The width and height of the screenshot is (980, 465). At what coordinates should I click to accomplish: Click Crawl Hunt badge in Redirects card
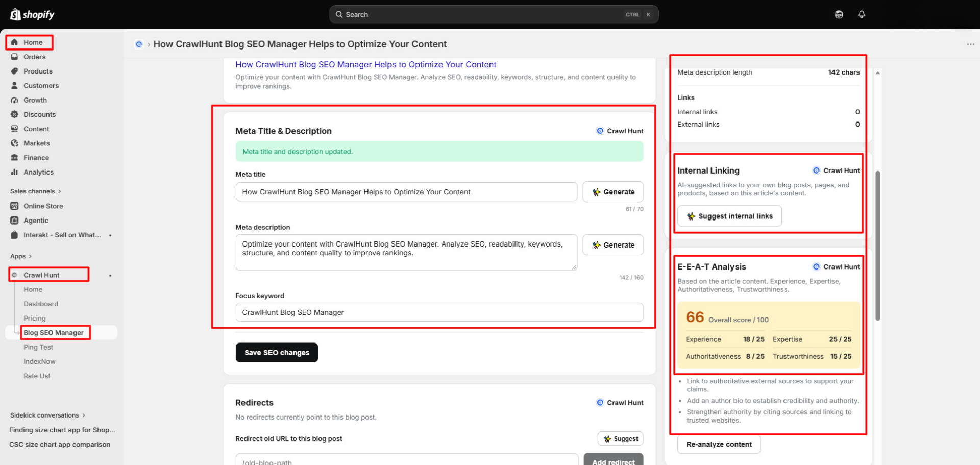point(620,403)
